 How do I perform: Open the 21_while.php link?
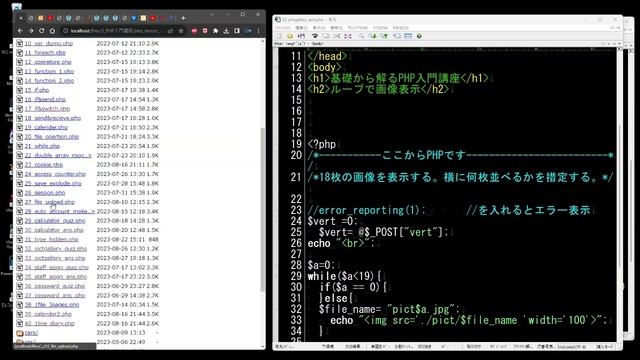pos(42,146)
